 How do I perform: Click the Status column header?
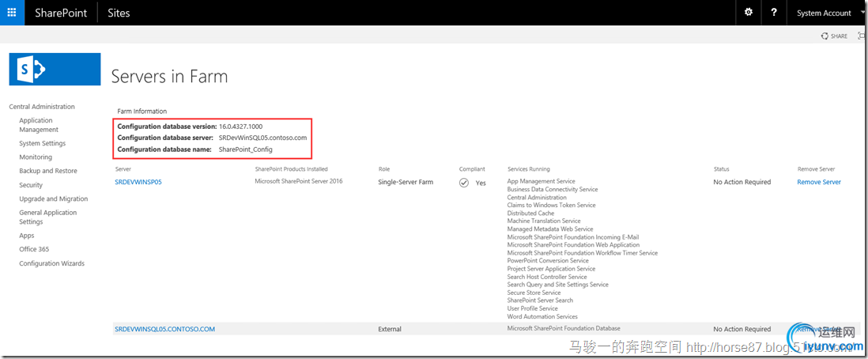721,169
